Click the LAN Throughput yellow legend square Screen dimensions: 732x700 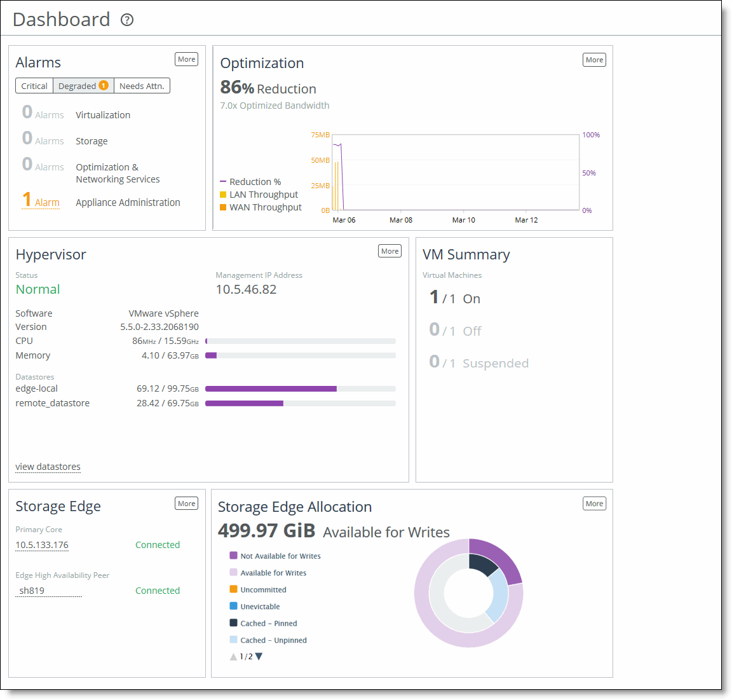pyautogui.click(x=224, y=195)
